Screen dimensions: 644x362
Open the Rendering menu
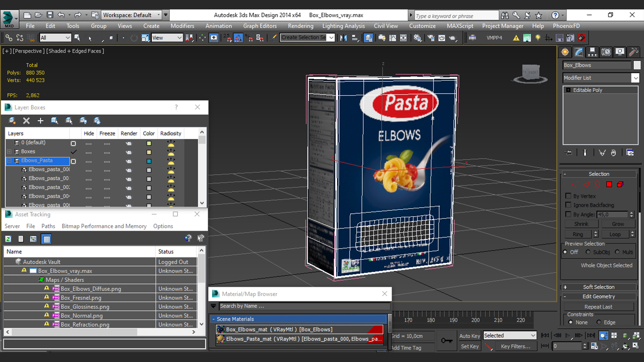pyautogui.click(x=301, y=26)
